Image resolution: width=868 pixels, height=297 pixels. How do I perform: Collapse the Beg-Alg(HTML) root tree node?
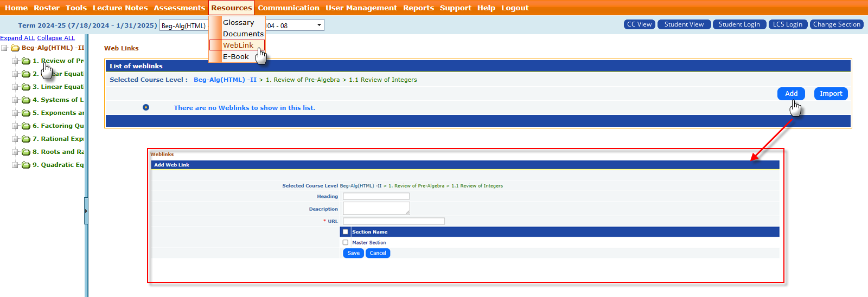[4, 48]
